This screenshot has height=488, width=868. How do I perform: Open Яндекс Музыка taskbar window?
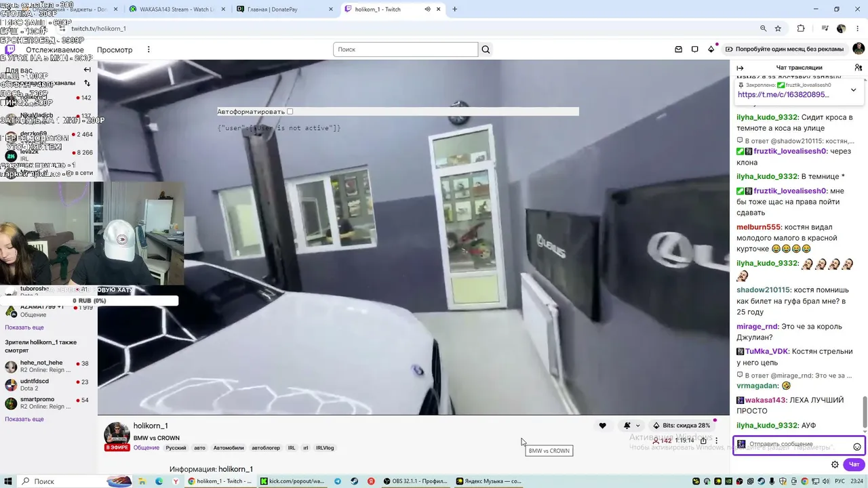point(489,481)
